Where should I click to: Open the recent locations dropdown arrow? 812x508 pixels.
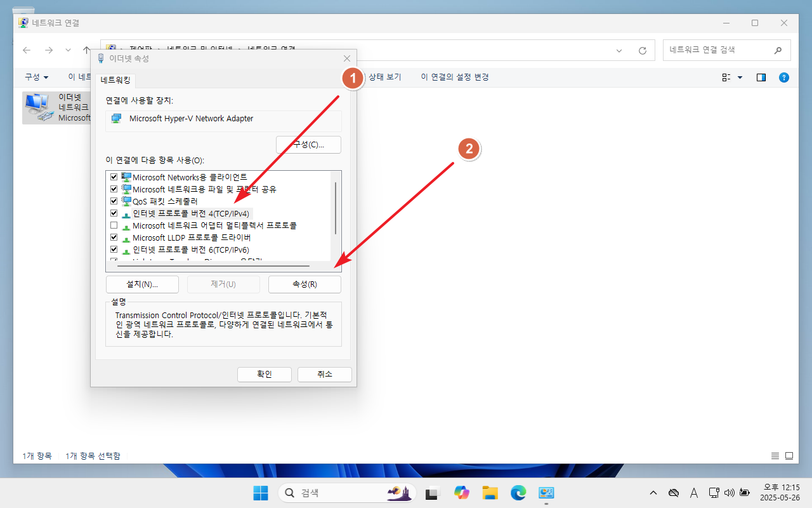click(x=68, y=50)
